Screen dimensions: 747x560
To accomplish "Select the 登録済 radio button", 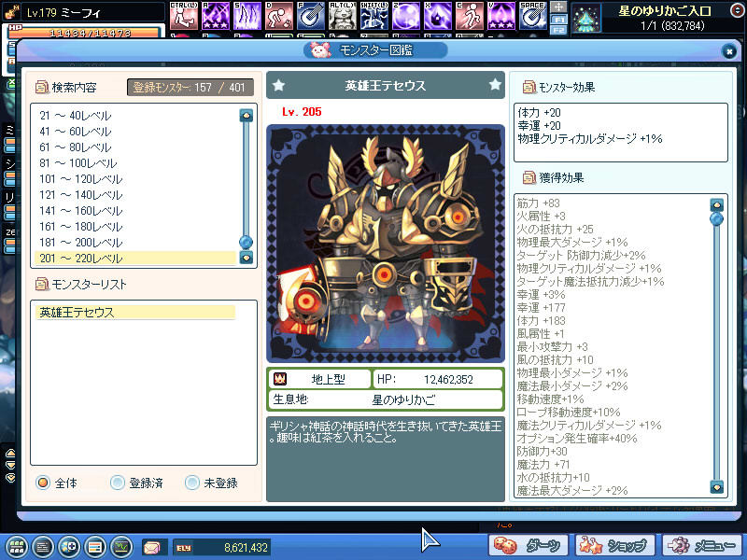I will pyautogui.click(x=118, y=483).
